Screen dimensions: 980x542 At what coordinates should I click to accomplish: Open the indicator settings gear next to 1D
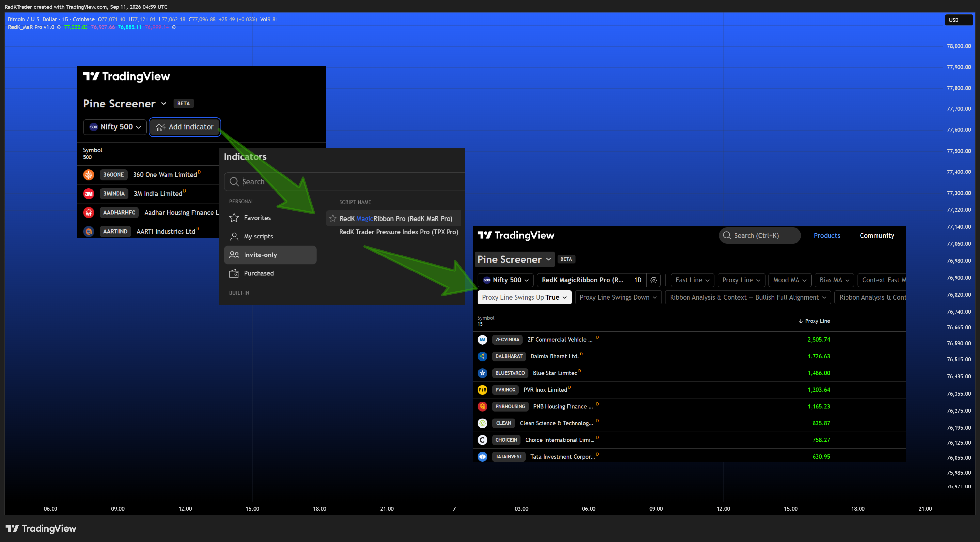(x=654, y=280)
